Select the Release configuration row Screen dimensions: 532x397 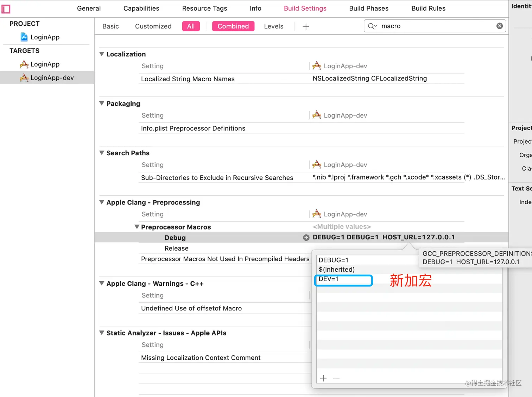[176, 248]
